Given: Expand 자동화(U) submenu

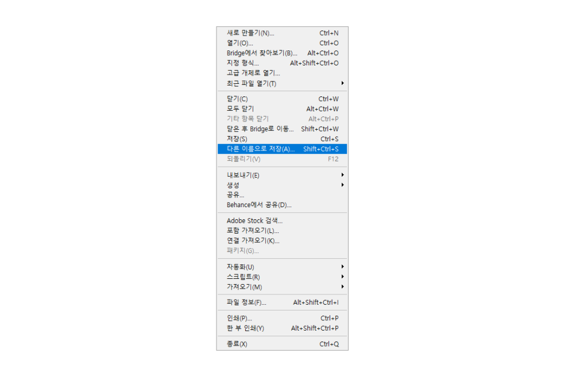Looking at the screenshot, I should [282, 267].
